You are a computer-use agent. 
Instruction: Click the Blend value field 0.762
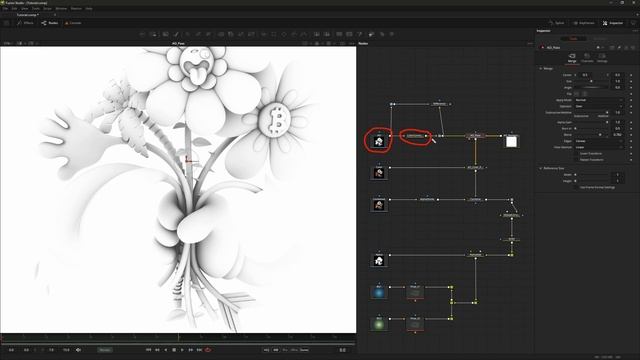click(618, 135)
